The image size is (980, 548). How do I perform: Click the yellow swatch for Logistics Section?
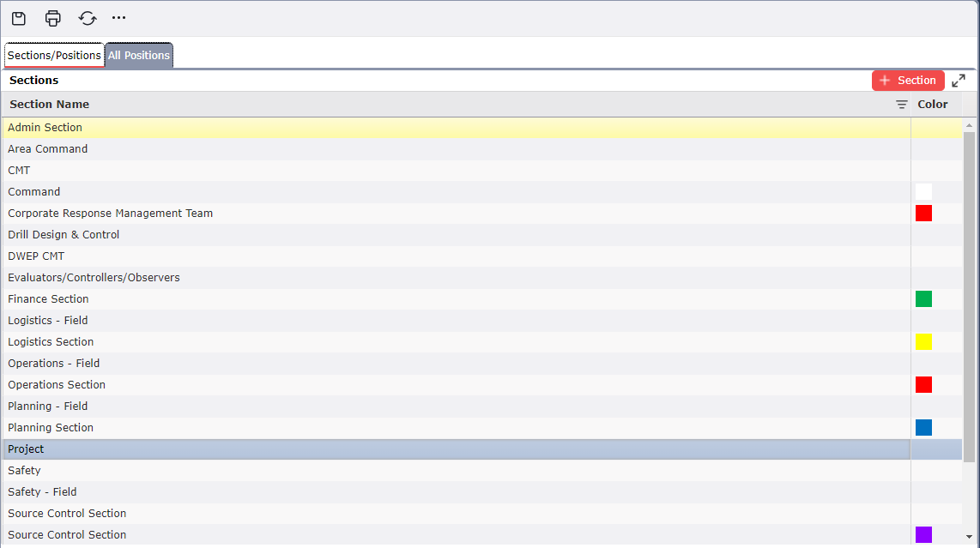coord(923,342)
